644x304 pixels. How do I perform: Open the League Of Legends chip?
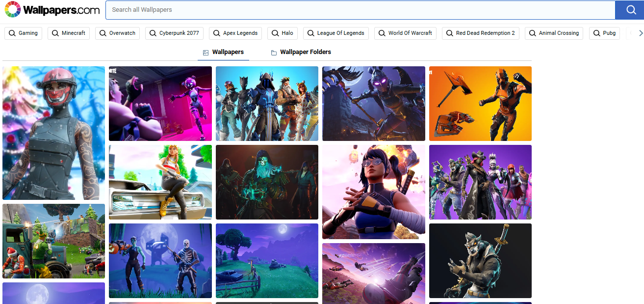(x=336, y=33)
